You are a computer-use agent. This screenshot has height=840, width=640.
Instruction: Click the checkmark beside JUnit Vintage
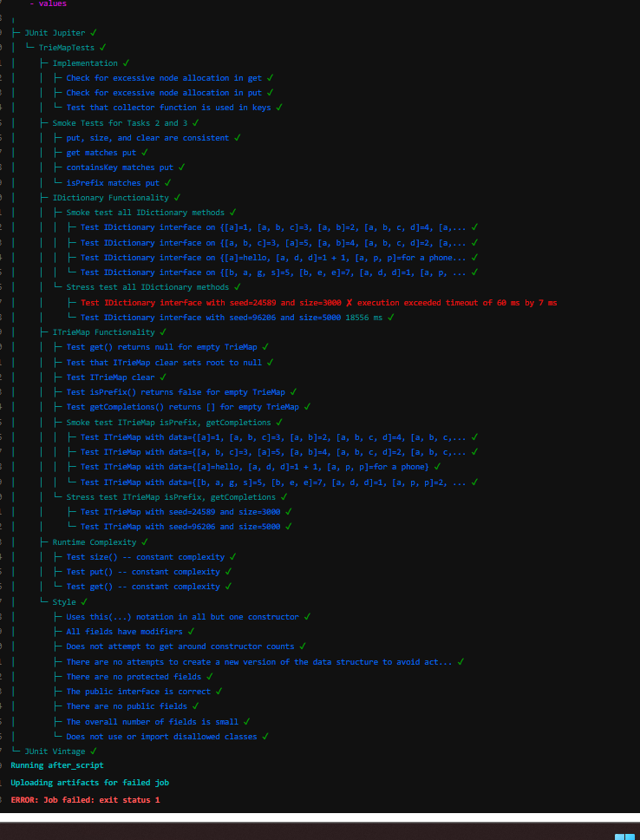click(93, 751)
